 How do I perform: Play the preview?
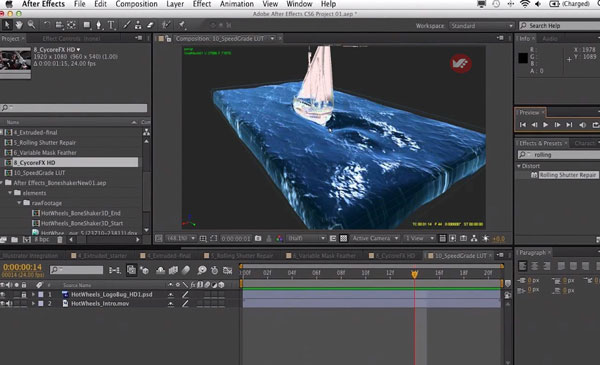pos(545,125)
